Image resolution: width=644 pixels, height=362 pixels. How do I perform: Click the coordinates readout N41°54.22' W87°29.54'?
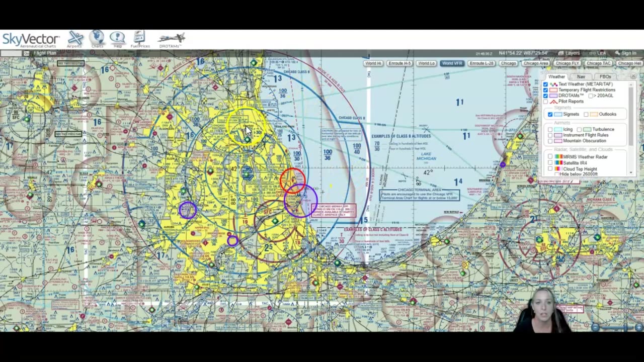(x=523, y=53)
